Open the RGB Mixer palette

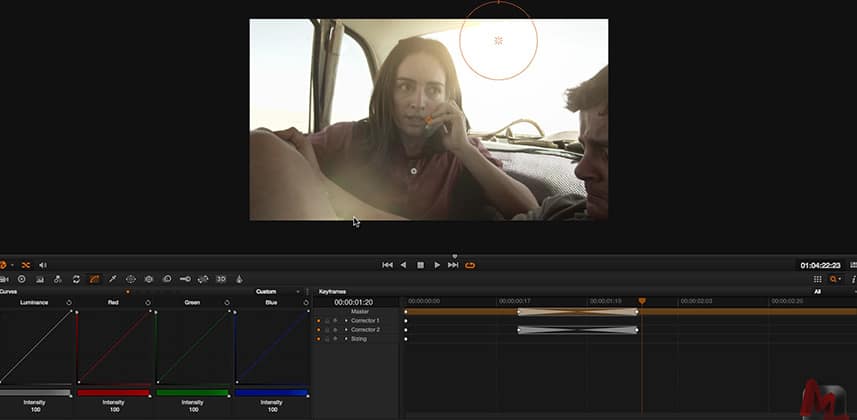tap(57, 279)
